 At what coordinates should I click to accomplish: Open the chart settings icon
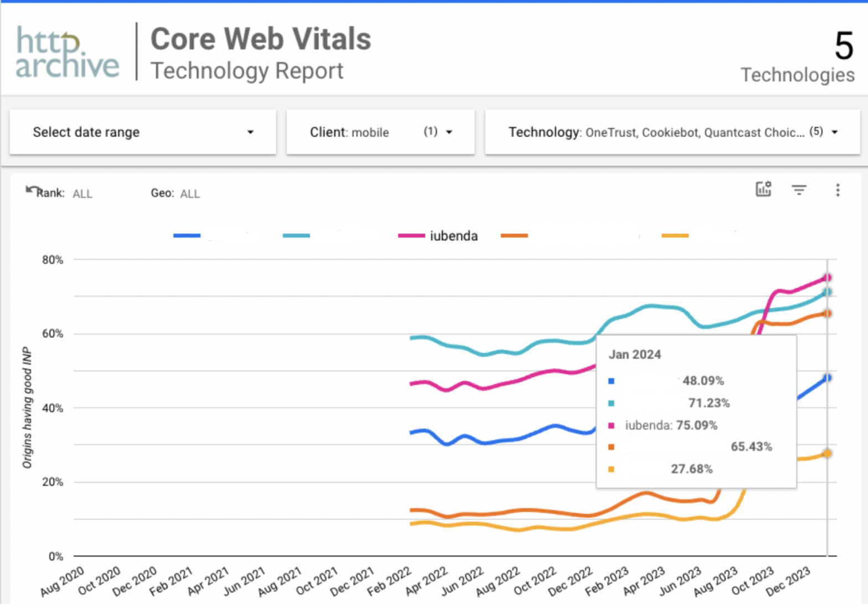pyautogui.click(x=763, y=189)
